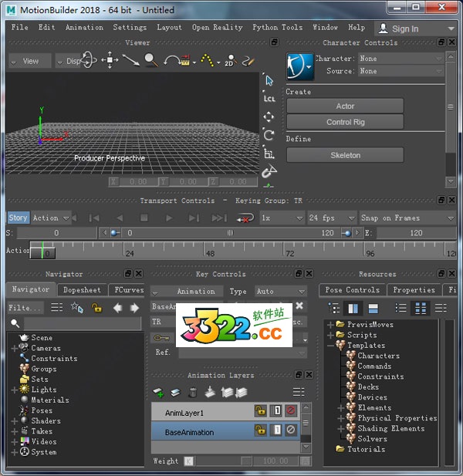Open the 24 fps frame rate dropdown
The image size is (463, 476).
(x=331, y=218)
